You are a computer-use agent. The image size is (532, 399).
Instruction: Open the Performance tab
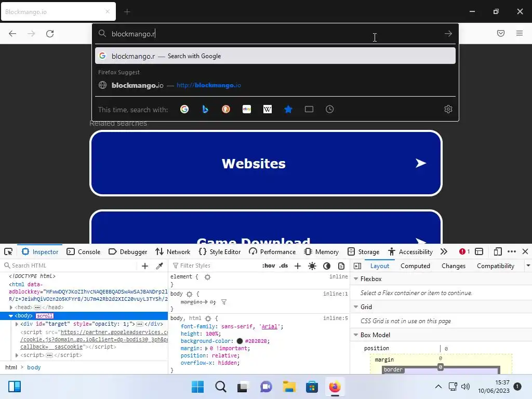coord(272,252)
